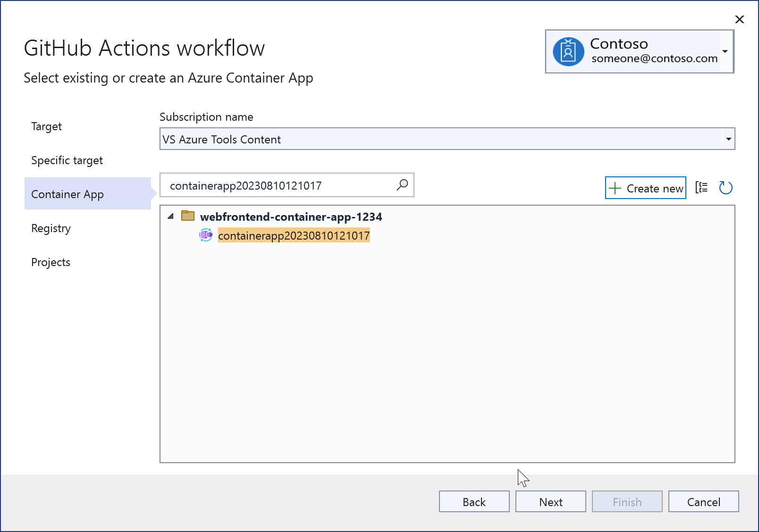
Task: Select containerapp20230810121017 in the tree
Action: [294, 235]
